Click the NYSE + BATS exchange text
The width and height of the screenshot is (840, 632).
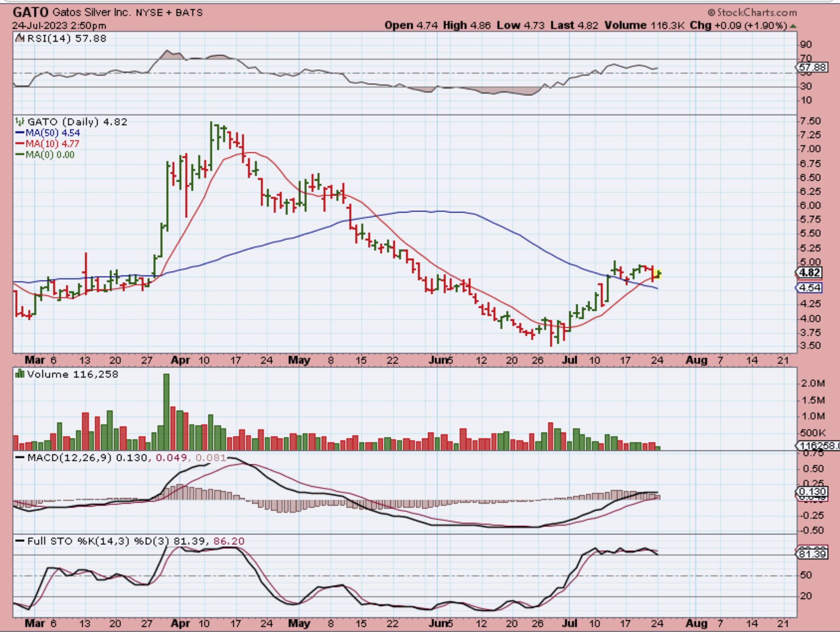[169, 12]
